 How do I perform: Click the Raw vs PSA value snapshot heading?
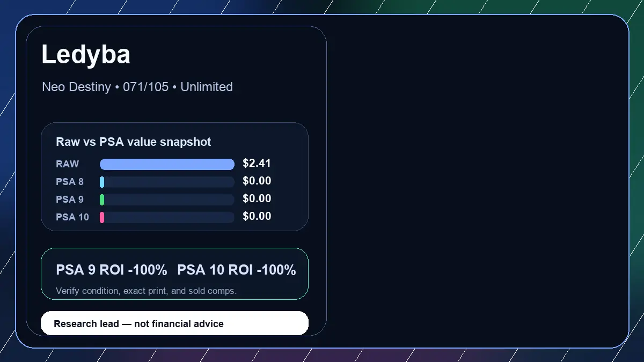(x=134, y=142)
